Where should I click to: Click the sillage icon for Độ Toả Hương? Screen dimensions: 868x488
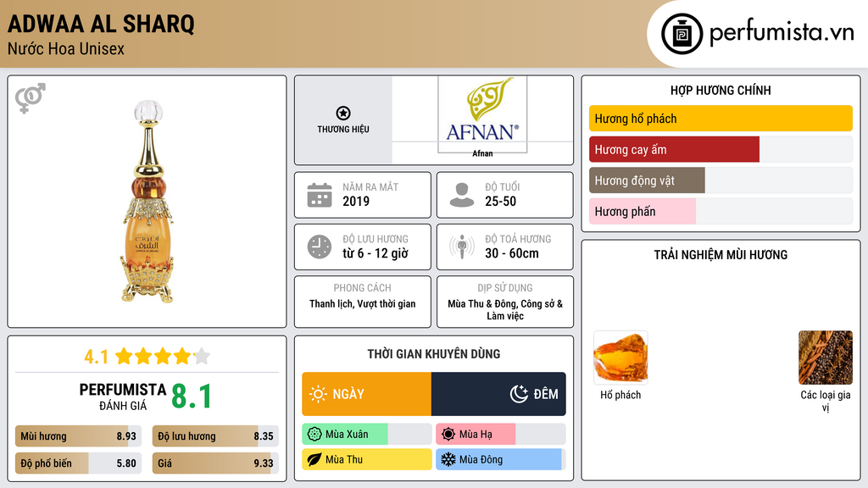tap(461, 247)
